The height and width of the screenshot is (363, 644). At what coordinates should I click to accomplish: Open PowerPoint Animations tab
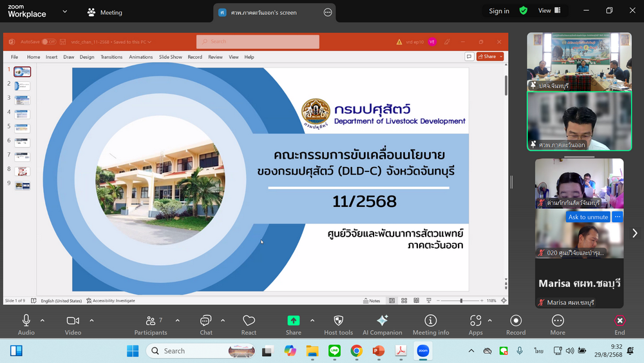pos(140,57)
